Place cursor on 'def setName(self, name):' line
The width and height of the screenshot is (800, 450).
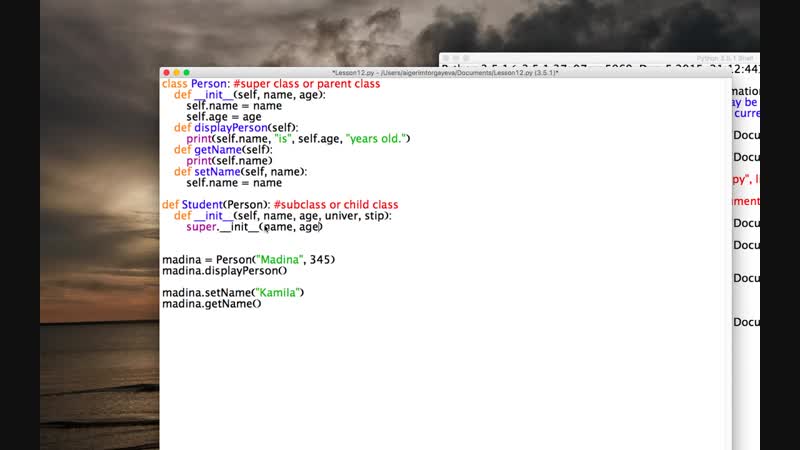tap(240, 172)
